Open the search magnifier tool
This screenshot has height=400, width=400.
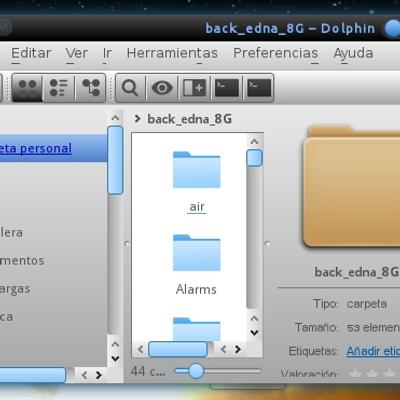pos(130,88)
